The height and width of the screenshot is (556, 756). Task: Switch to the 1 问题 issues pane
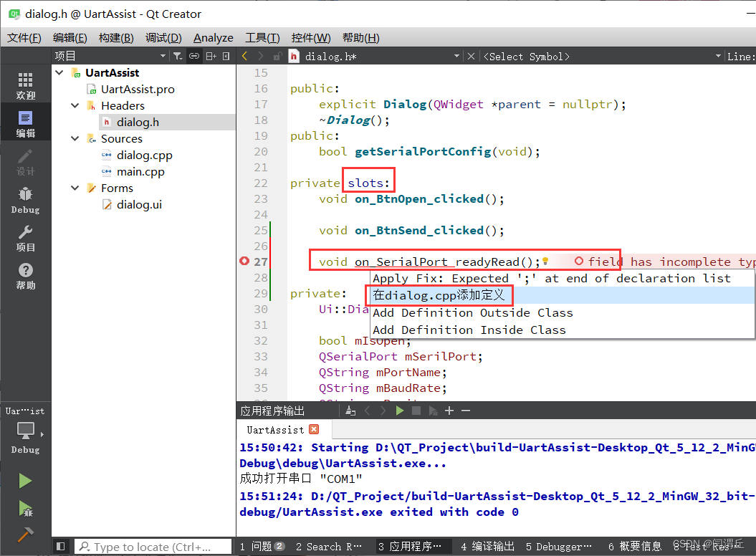coord(262,547)
